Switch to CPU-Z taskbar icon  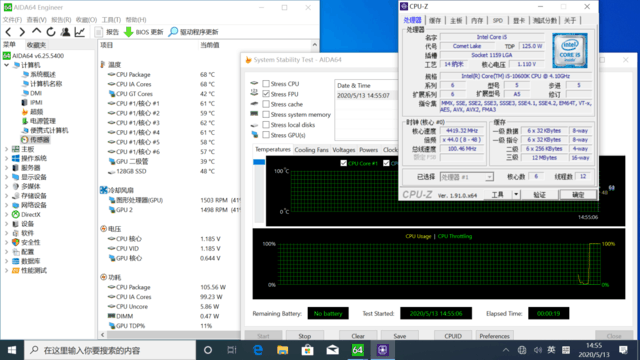[x=382, y=350]
